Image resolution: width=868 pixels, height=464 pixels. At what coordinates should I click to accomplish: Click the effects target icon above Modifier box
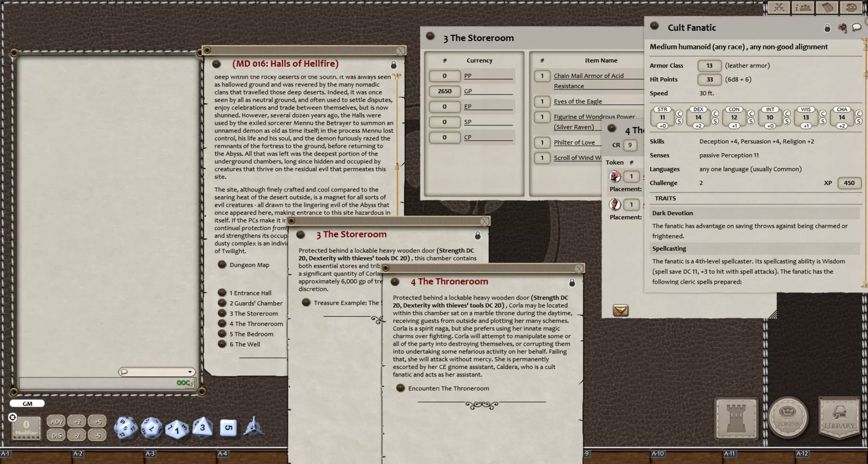pyautogui.click(x=13, y=417)
